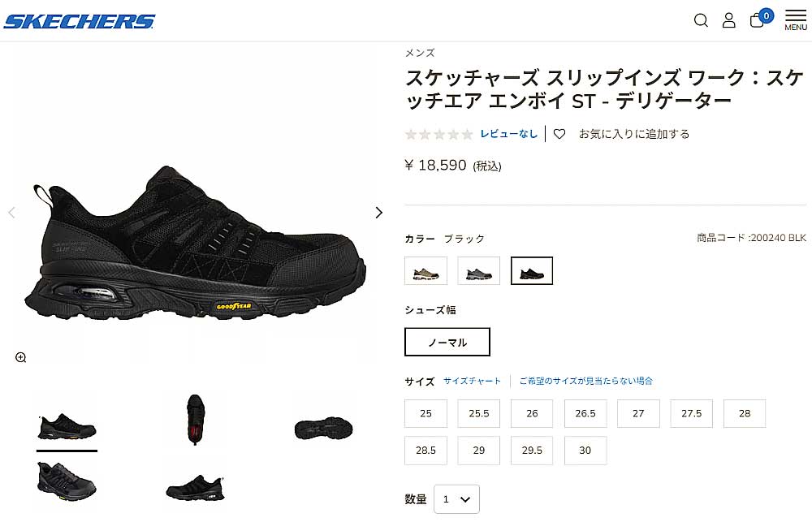
Task: Show previous product image arrow
Action: [12, 213]
